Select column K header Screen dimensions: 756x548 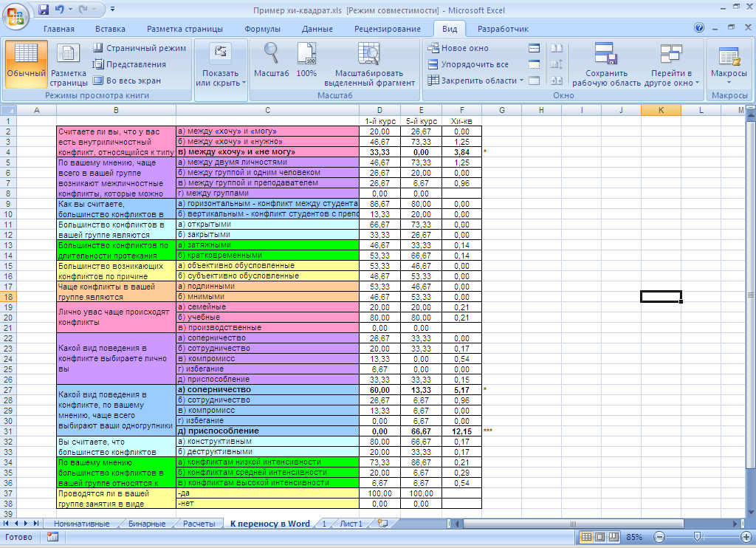661,111
